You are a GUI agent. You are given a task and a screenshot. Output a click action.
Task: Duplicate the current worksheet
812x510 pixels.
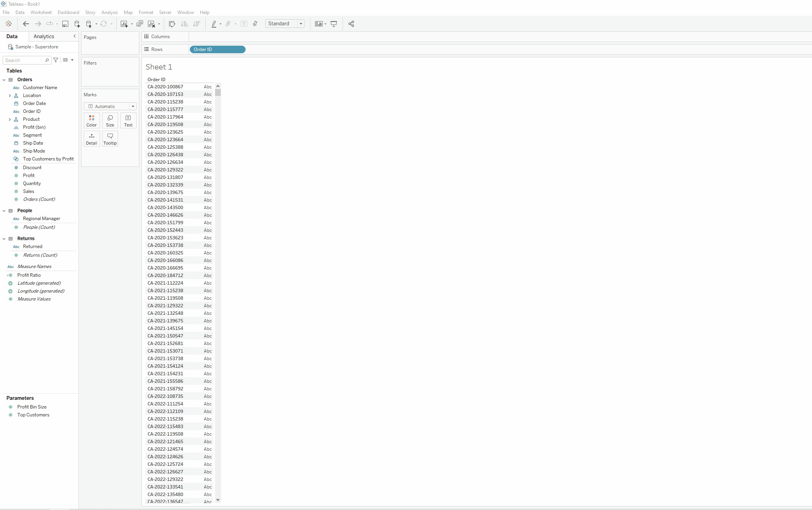pyautogui.click(x=140, y=24)
